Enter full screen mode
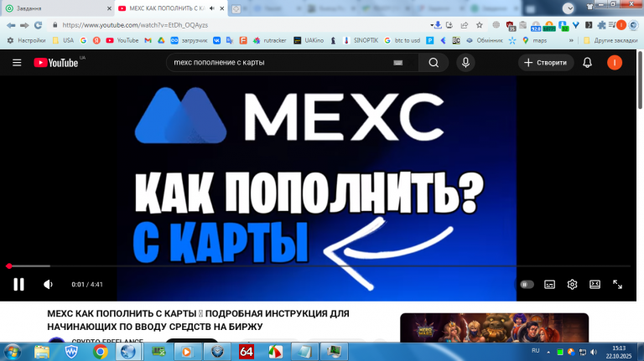 [617, 284]
